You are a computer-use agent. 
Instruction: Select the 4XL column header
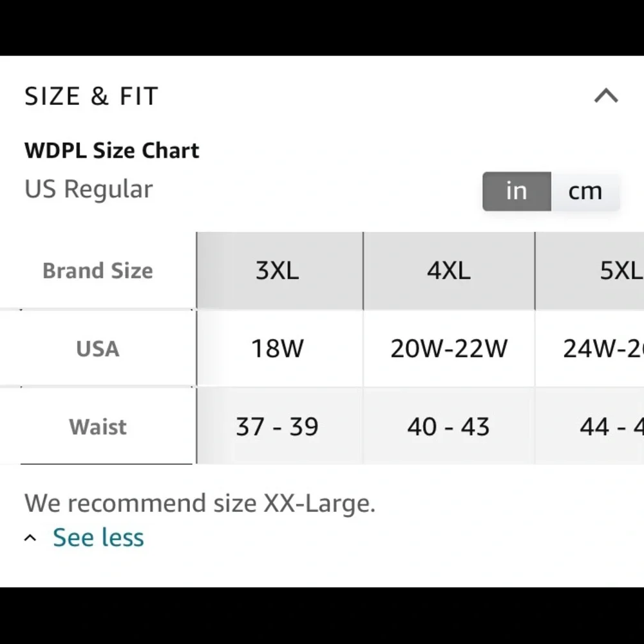(449, 270)
